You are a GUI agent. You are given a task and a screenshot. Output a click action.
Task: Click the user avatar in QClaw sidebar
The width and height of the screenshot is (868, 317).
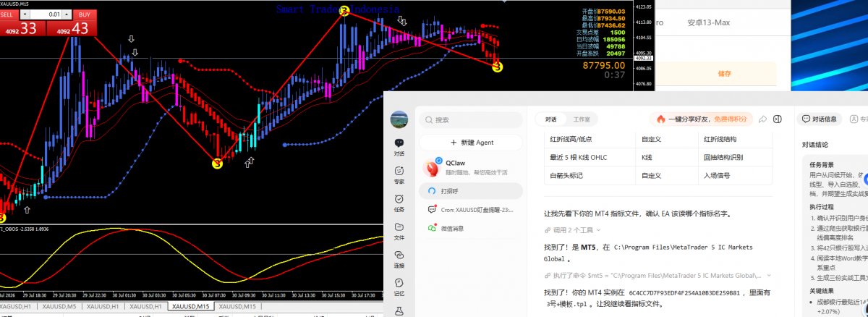point(399,119)
